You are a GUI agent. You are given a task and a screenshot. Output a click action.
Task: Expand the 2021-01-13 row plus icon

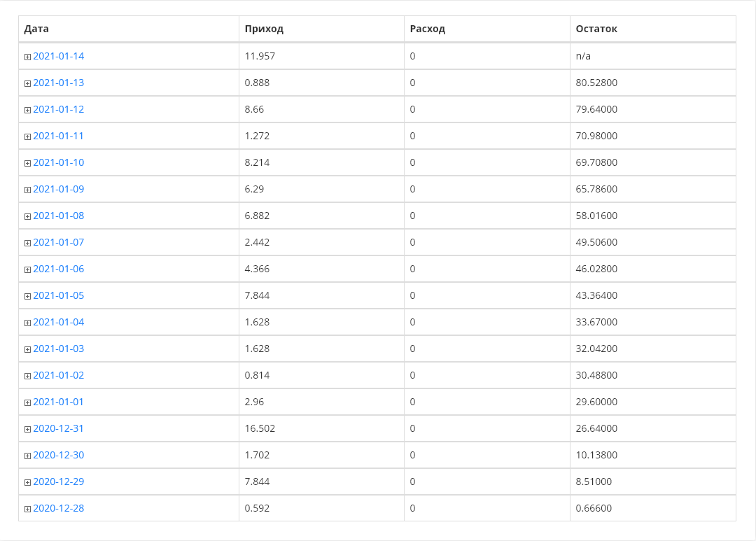27,83
